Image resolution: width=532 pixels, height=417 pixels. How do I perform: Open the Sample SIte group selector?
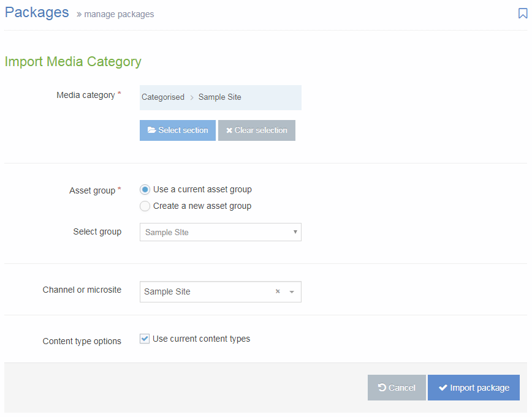point(221,232)
